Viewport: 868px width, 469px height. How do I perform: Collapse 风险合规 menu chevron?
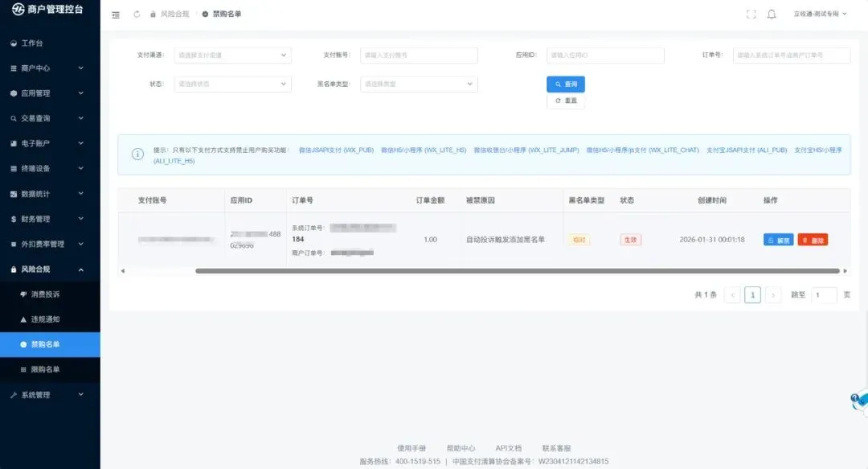point(81,269)
